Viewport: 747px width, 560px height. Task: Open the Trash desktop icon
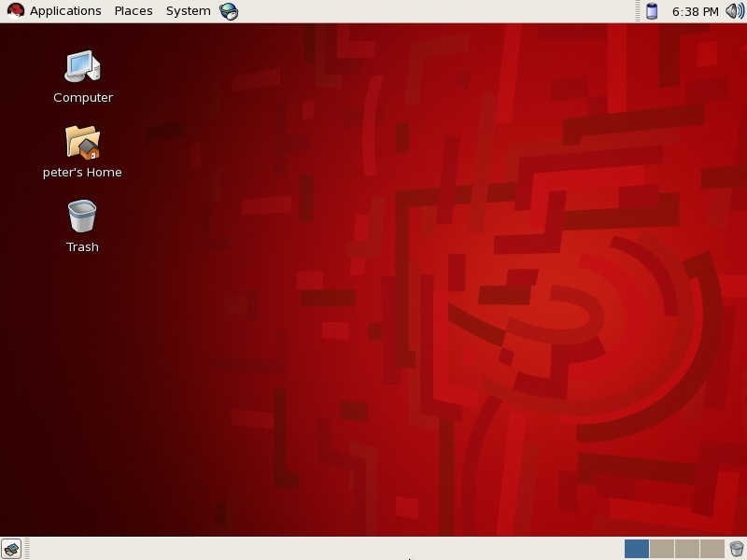click(82, 217)
